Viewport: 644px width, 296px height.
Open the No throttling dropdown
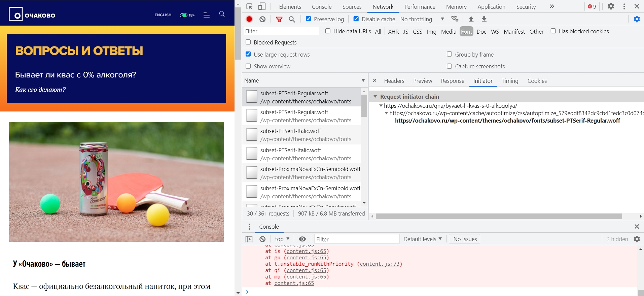tap(422, 19)
